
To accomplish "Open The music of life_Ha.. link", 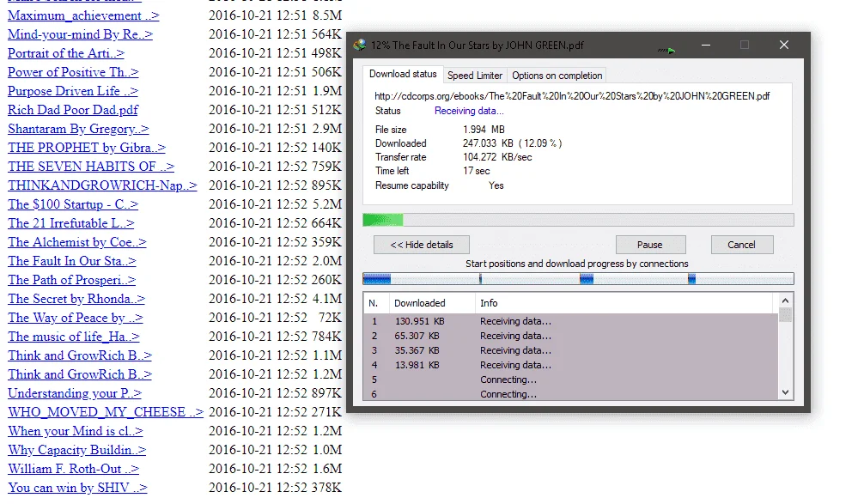I will click(x=73, y=337).
